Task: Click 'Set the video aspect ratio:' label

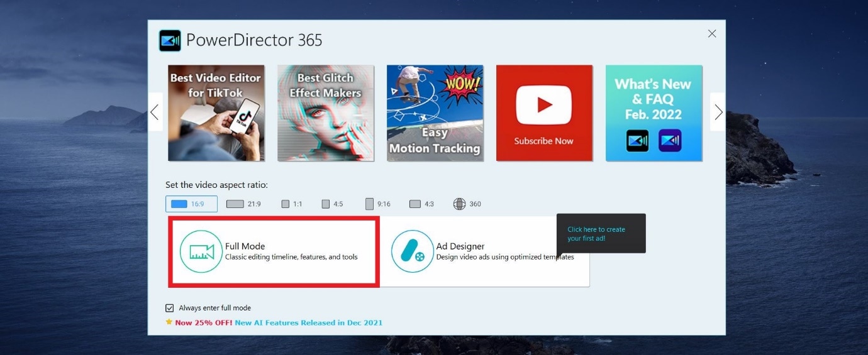Action: [216, 185]
